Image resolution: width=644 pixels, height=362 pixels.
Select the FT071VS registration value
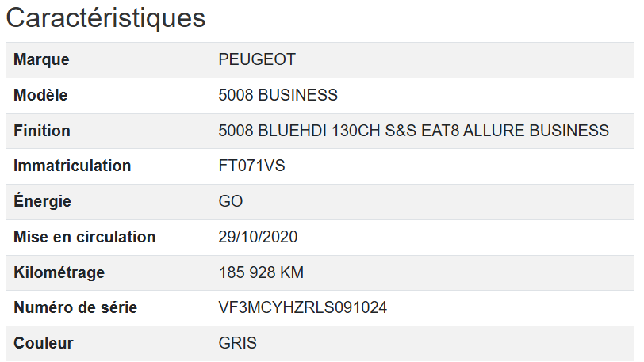(253, 166)
